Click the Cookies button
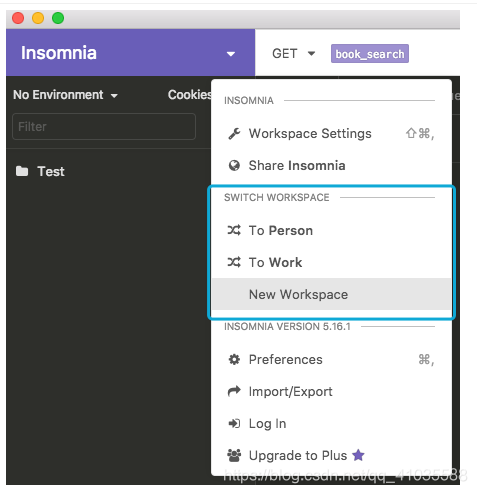Viewport: 477px width, 494px height. coord(190,95)
